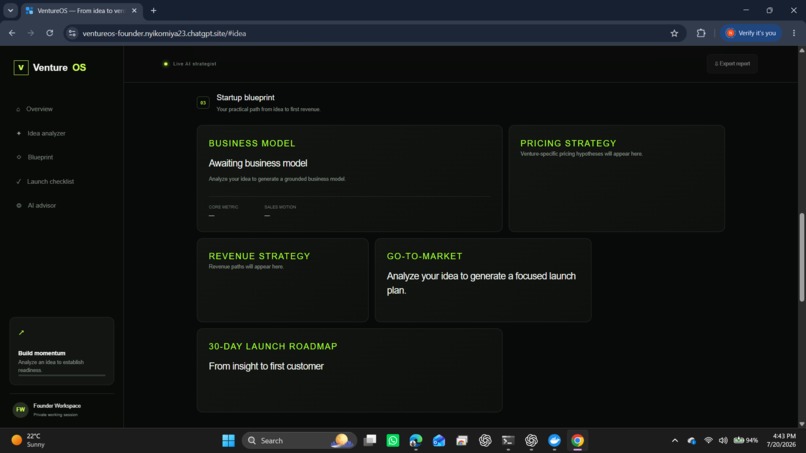Image resolution: width=806 pixels, height=453 pixels.
Task: Click the browser back arrow
Action: click(x=12, y=33)
